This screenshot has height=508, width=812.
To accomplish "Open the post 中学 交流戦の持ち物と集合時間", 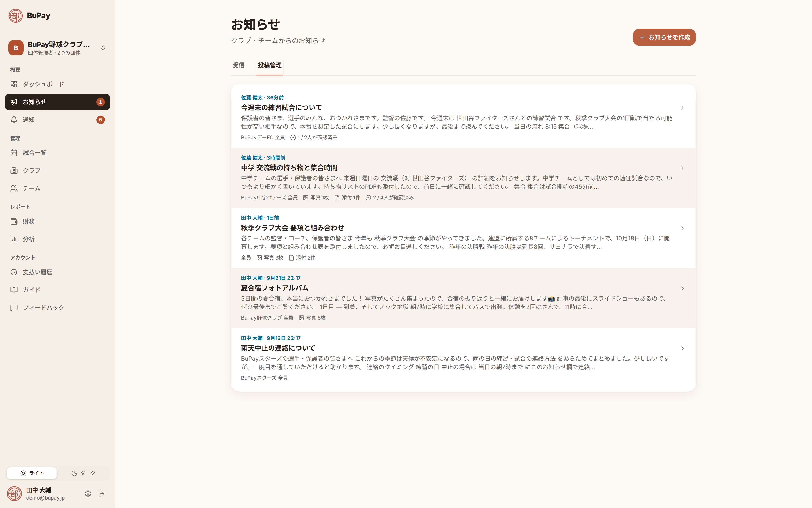I will pos(463,178).
